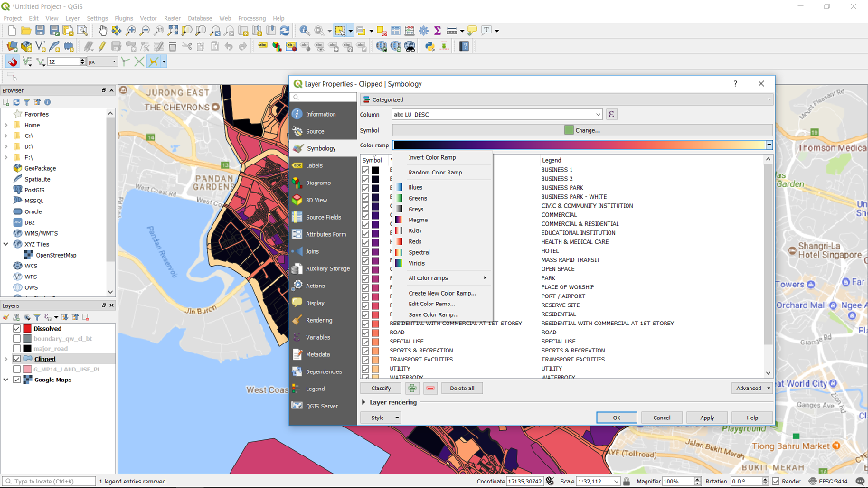Click the Save Project toolbar icon
868x488 pixels.
point(40,31)
